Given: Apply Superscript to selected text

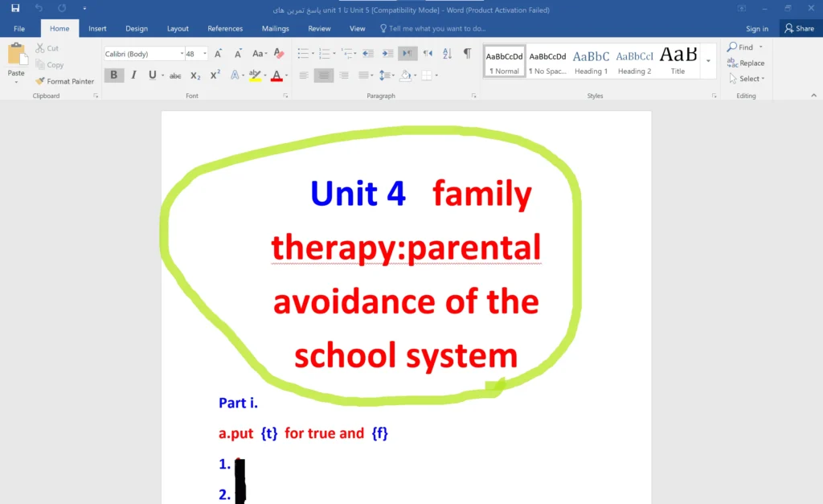Looking at the screenshot, I should coord(212,75).
